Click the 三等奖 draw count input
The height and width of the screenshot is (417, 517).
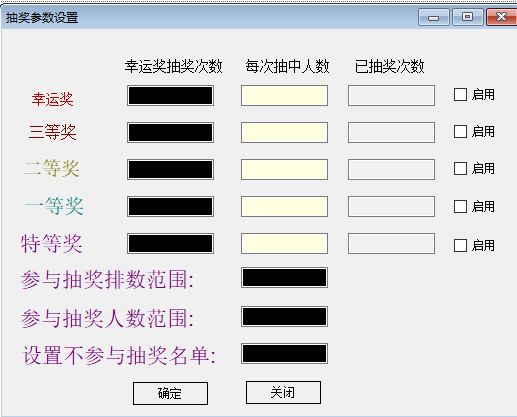(170, 133)
